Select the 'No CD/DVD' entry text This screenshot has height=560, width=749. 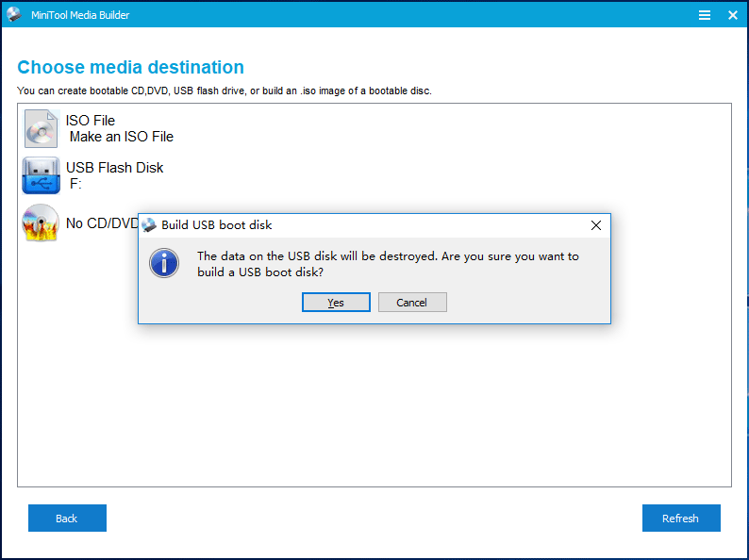[102, 223]
